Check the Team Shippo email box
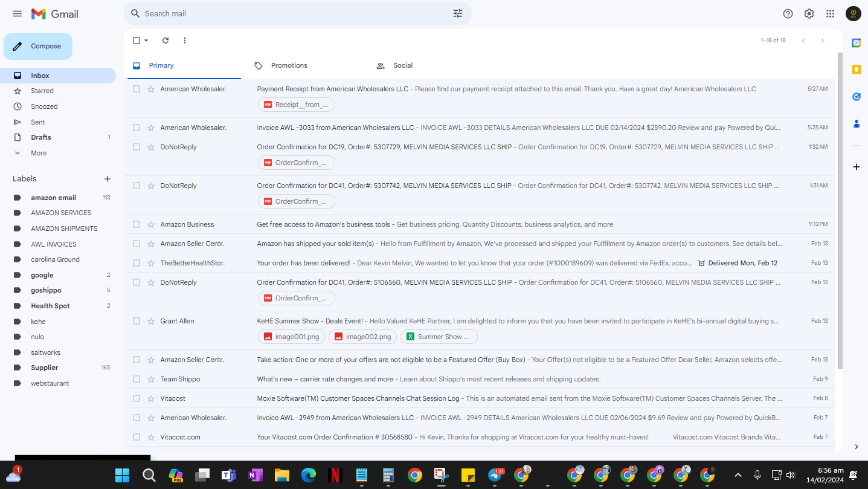The image size is (868, 489). (137, 379)
